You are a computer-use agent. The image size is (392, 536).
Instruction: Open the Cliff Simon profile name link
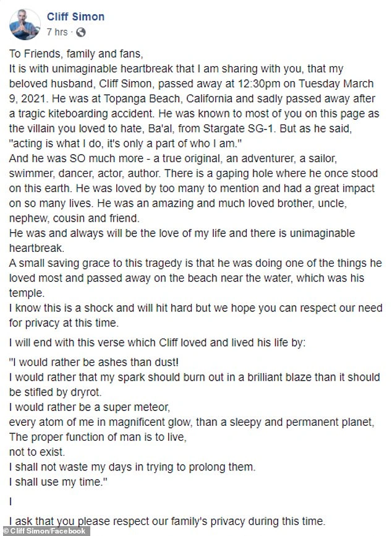pyautogui.click(x=75, y=17)
